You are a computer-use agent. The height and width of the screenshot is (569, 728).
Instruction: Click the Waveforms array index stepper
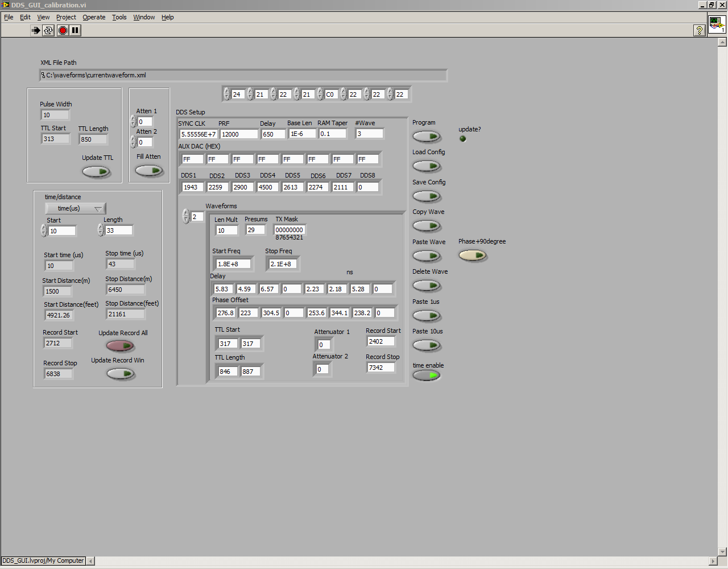pyautogui.click(x=185, y=216)
